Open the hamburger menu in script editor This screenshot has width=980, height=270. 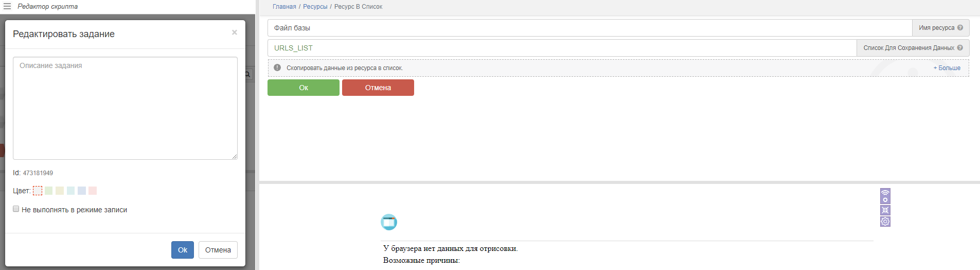[7, 6]
